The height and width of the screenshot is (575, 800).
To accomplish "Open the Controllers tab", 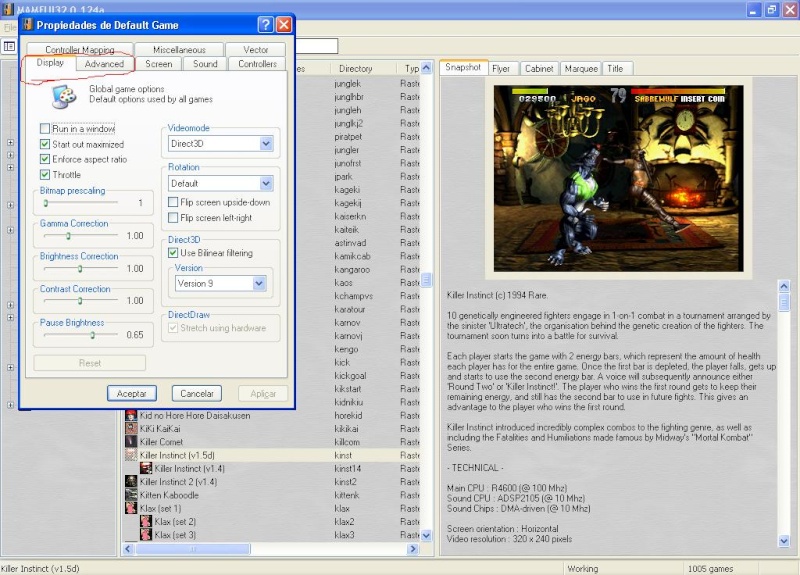I will point(257,64).
